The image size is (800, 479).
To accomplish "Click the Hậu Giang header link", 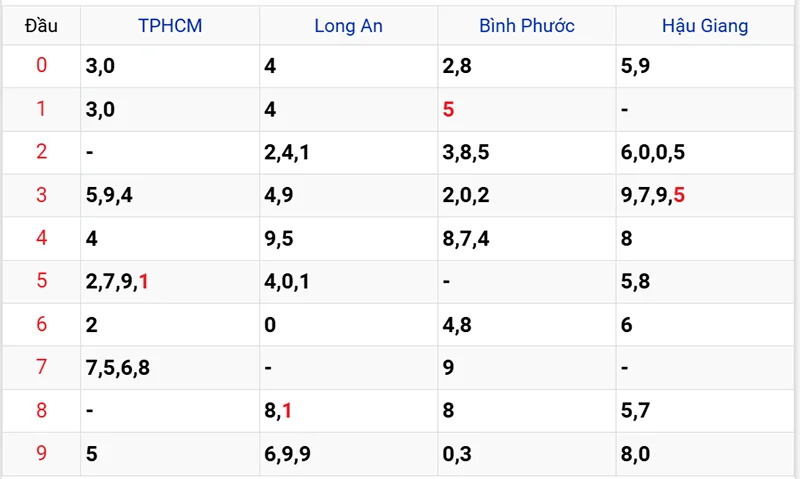I will click(x=704, y=26).
